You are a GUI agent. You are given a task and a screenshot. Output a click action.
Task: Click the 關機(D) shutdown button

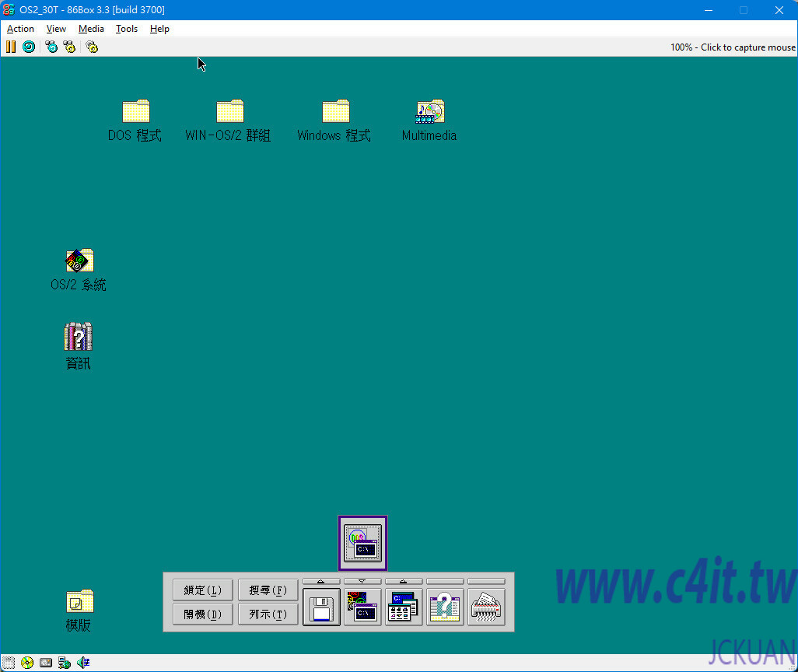point(202,614)
